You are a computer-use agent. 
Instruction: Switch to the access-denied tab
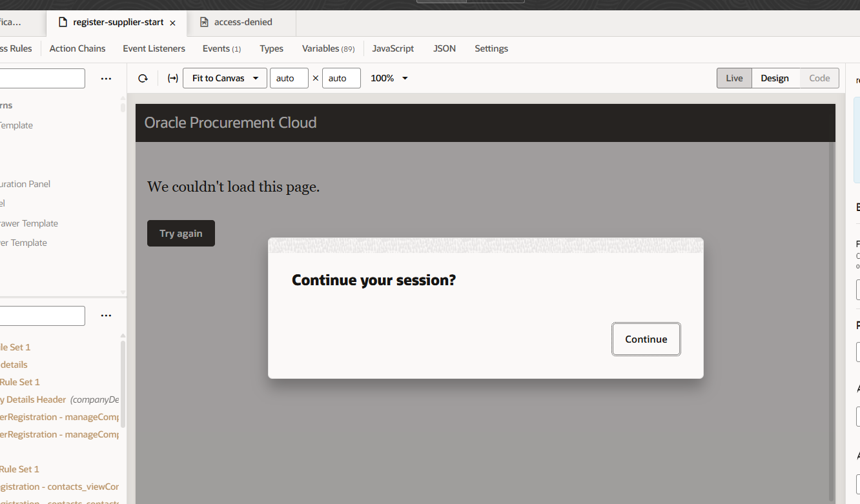(x=241, y=21)
